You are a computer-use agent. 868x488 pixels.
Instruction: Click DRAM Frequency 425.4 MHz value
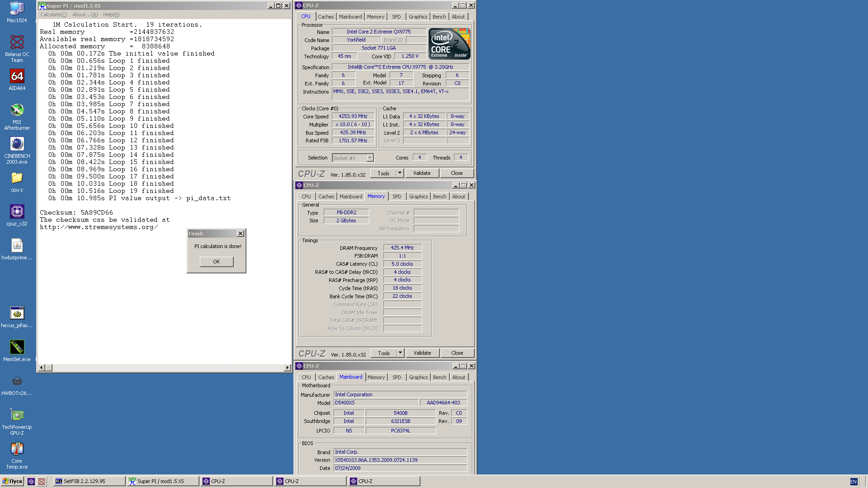pyautogui.click(x=402, y=248)
